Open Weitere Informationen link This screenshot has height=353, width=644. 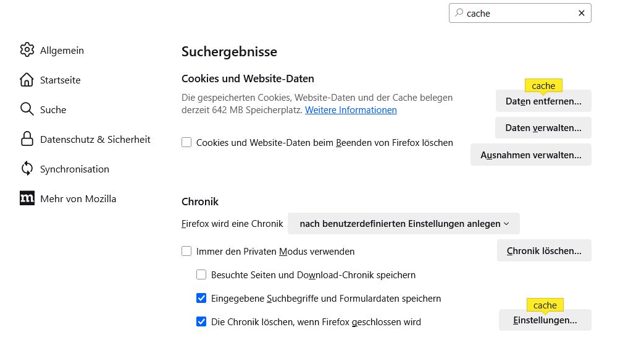351,110
